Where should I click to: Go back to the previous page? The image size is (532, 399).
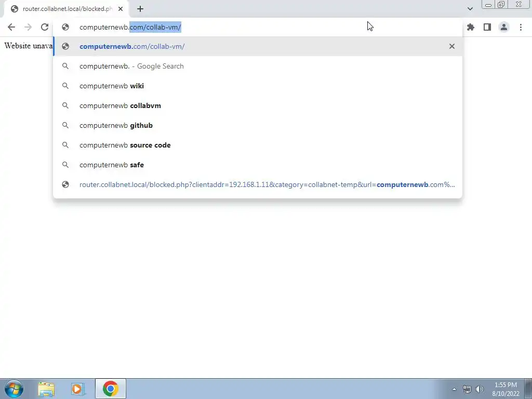[11, 27]
